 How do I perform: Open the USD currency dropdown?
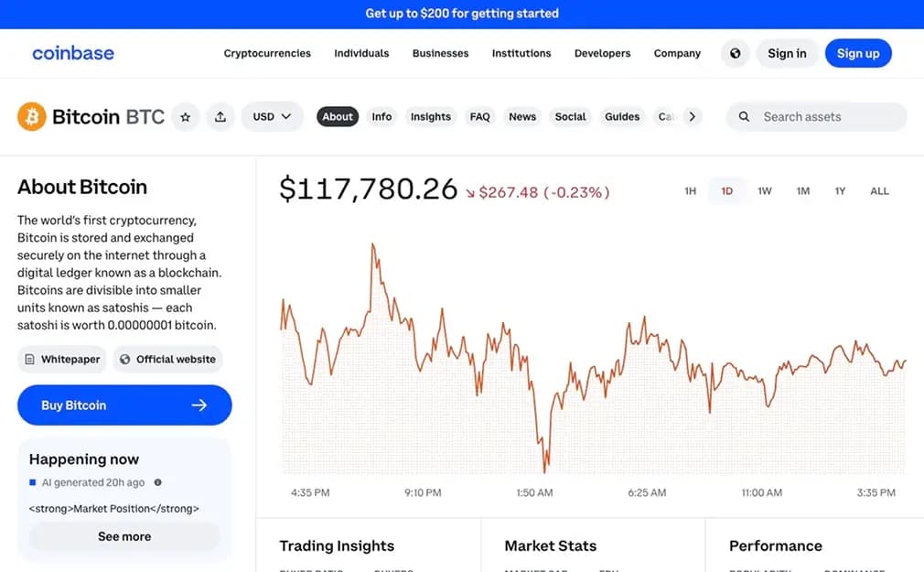[x=272, y=116]
